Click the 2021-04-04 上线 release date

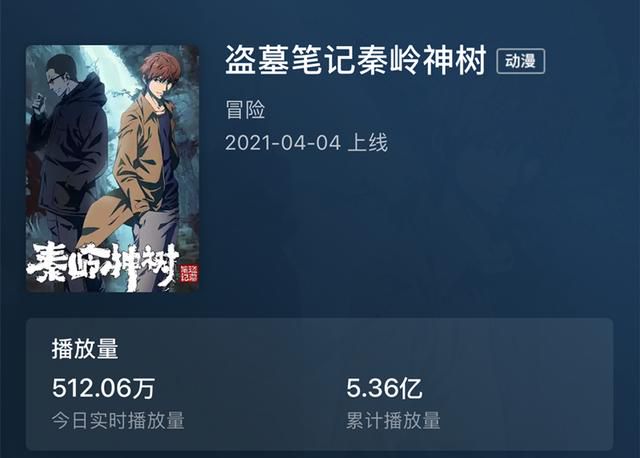[306, 143]
